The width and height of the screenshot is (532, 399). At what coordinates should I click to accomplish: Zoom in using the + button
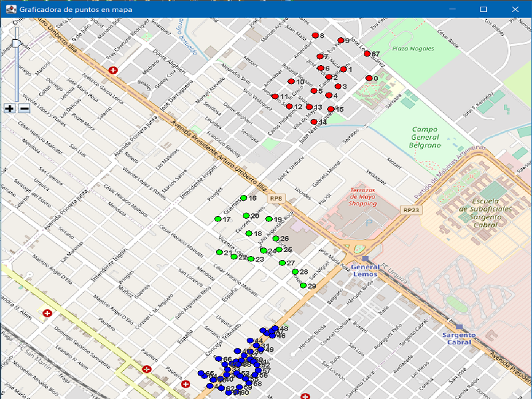(x=9, y=107)
